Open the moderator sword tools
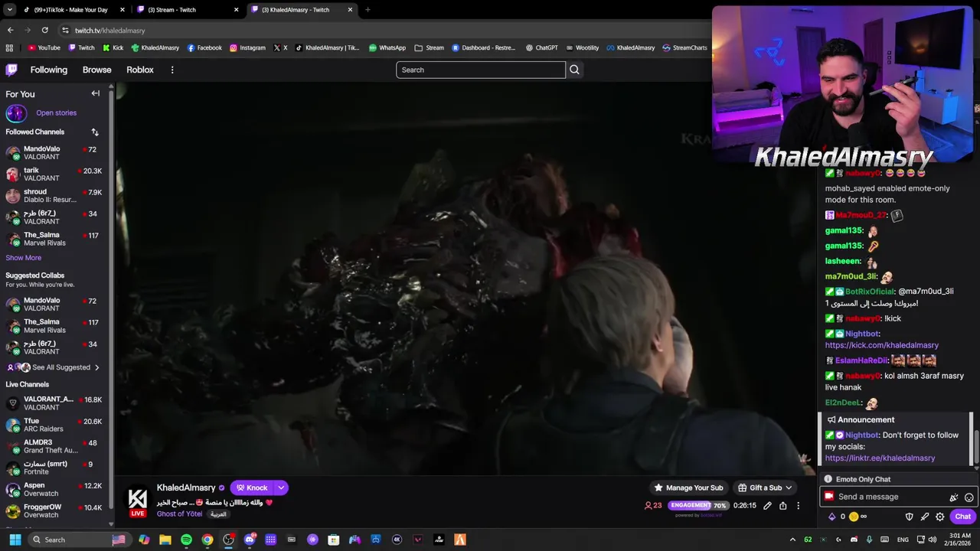Screen dimensions: 980x551 pos(924,517)
